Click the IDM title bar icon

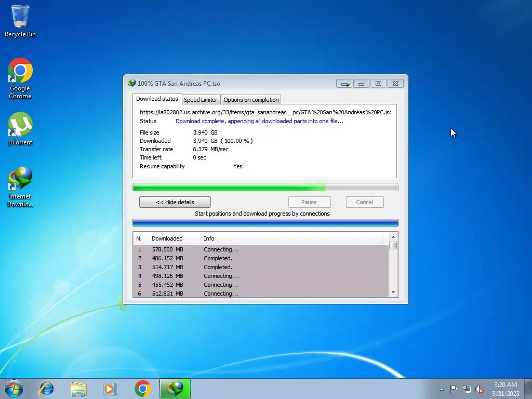131,83
